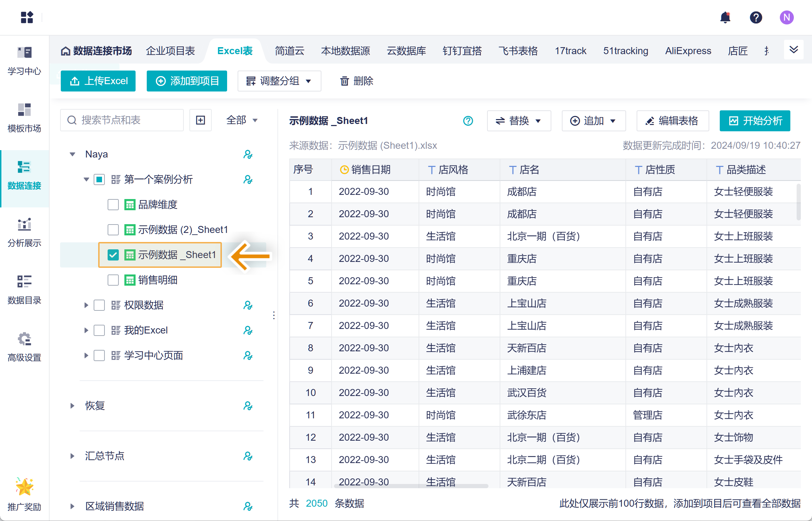Click permission icon beside 我的Excel
The height and width of the screenshot is (521, 812).
point(248,330)
